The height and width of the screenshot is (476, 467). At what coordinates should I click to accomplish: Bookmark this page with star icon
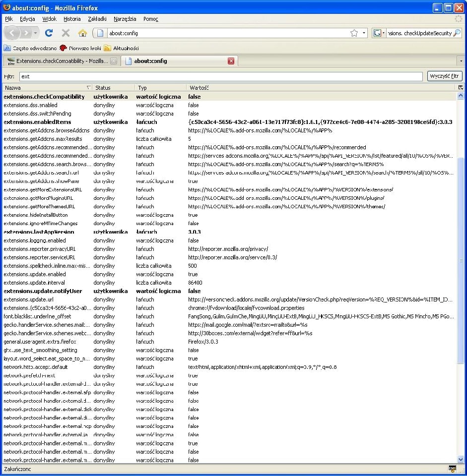point(354,33)
